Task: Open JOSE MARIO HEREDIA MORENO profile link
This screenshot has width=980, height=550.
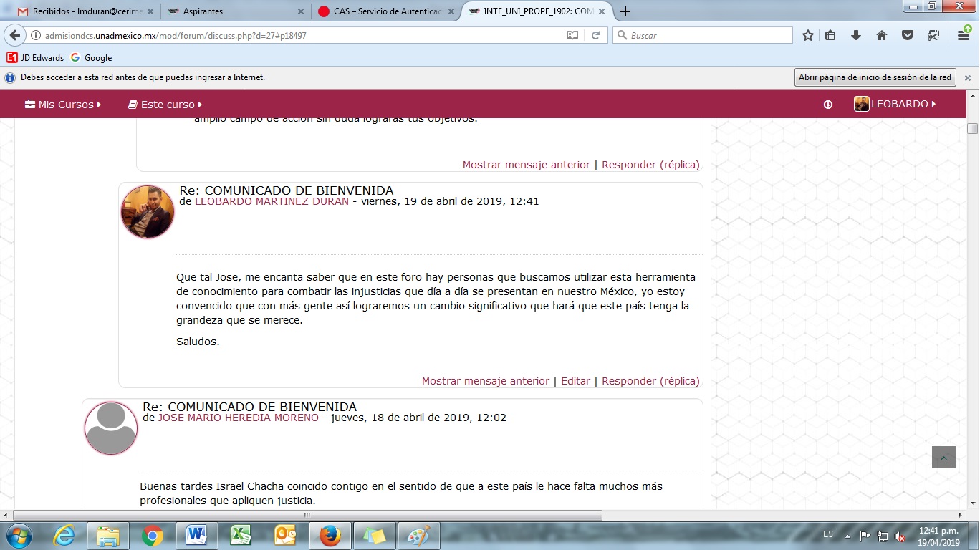Action: click(x=238, y=418)
